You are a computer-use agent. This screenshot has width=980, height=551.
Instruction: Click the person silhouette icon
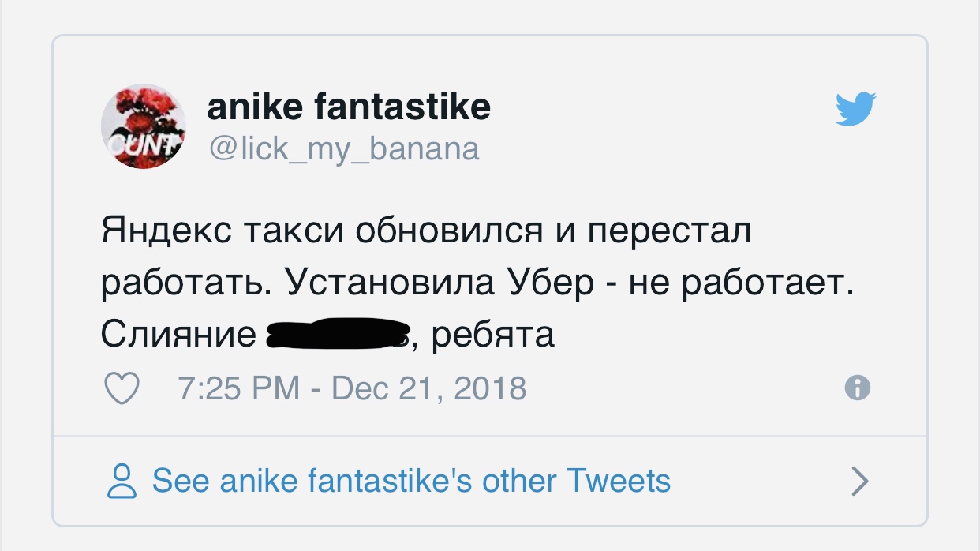click(x=122, y=480)
